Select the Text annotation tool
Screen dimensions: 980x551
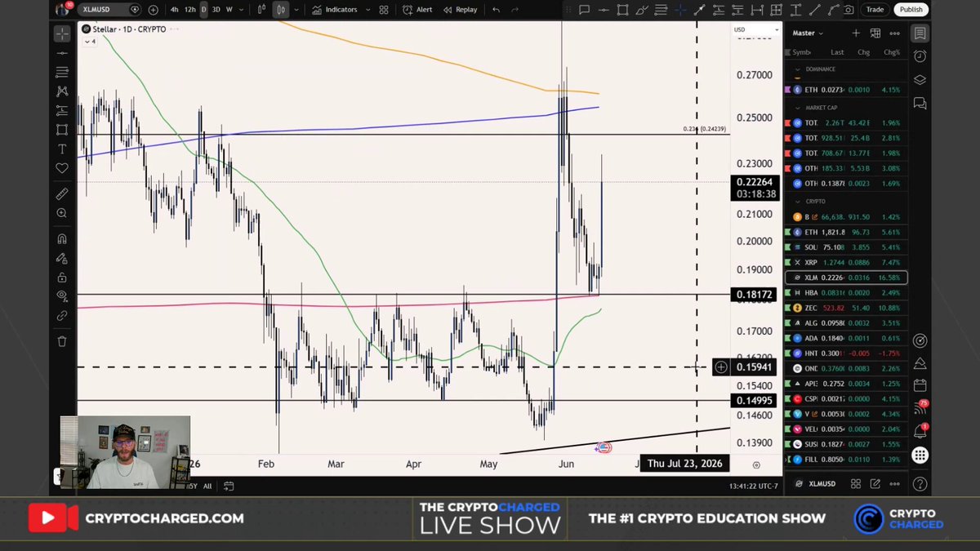[62, 149]
